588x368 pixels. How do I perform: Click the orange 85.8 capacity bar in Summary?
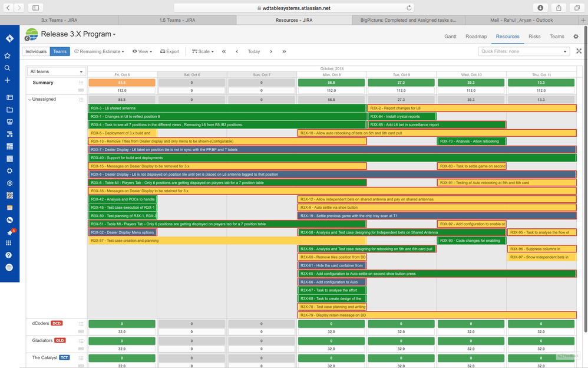(121, 83)
